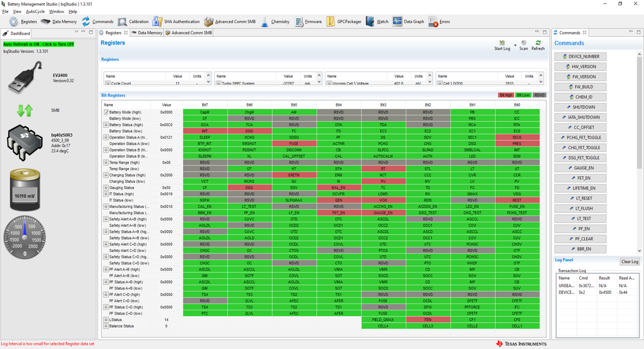Open SHA Authentication tool
Screen dimensions: 644x349
176,22
